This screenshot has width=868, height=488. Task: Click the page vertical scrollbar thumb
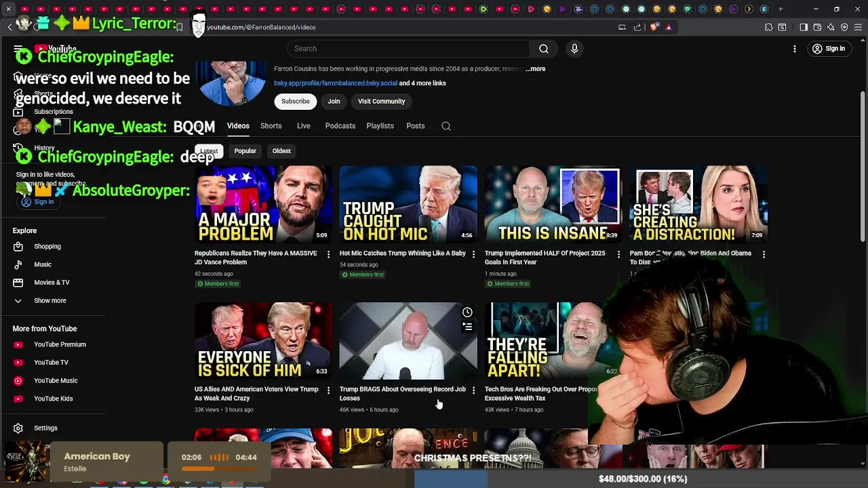point(863,165)
